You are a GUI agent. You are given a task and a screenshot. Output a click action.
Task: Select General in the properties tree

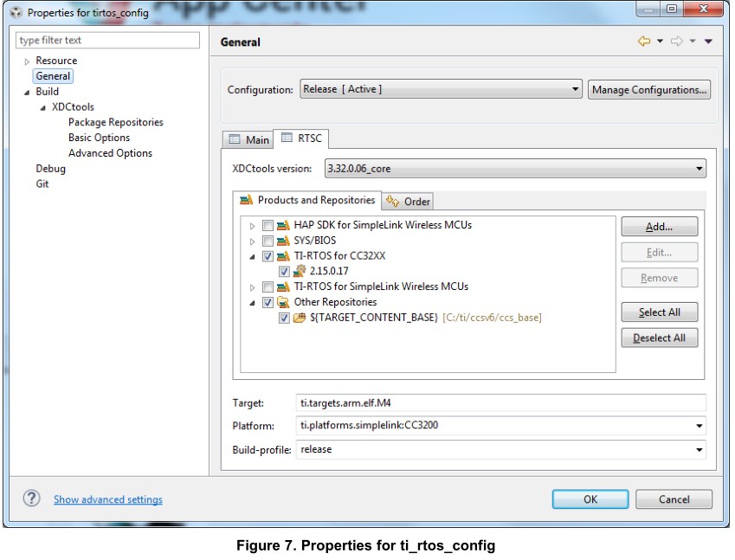(53, 76)
